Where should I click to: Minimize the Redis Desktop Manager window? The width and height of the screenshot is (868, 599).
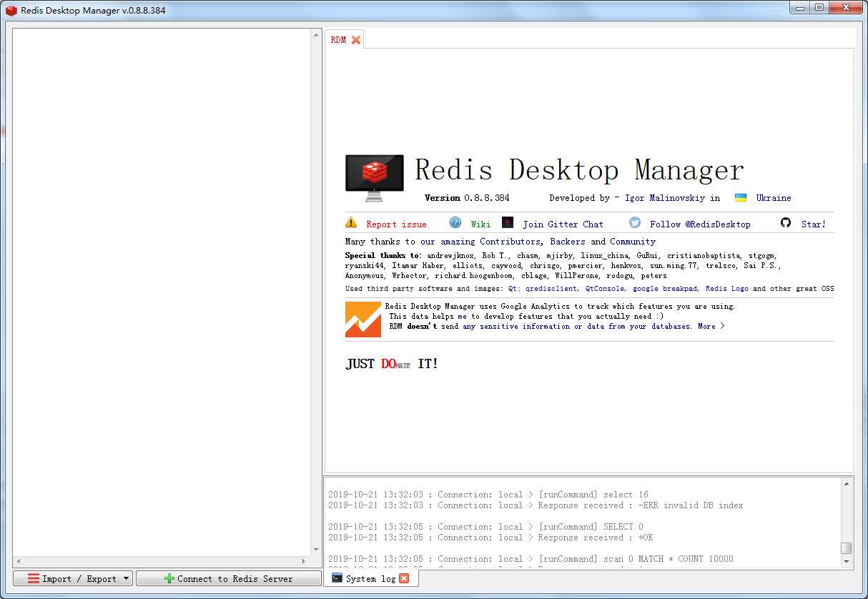coord(800,7)
